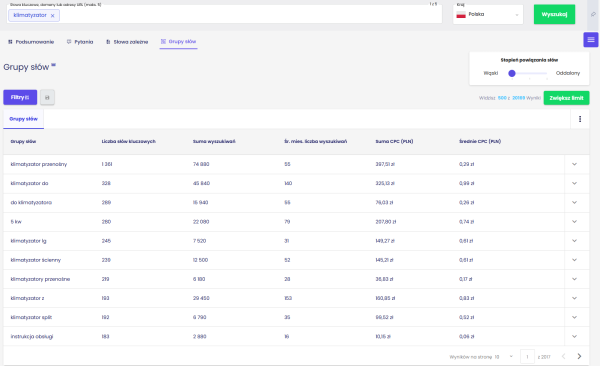Image resolution: width=600 pixels, height=366 pixels.
Task: Sort by Średnie CPC (PLN) column
Action: coord(480,141)
